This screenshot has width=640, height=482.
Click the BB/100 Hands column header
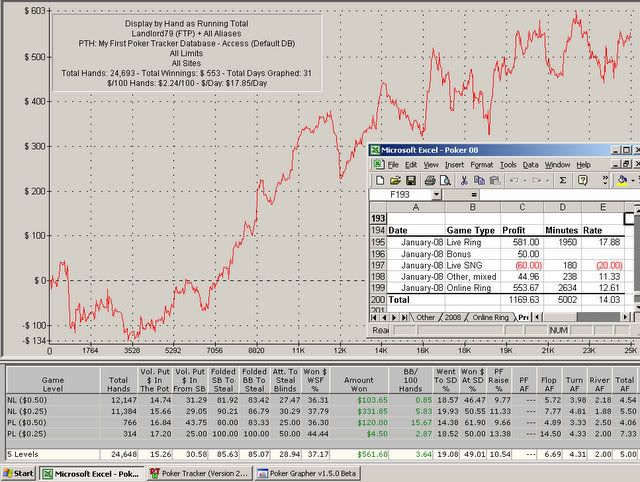[410, 380]
